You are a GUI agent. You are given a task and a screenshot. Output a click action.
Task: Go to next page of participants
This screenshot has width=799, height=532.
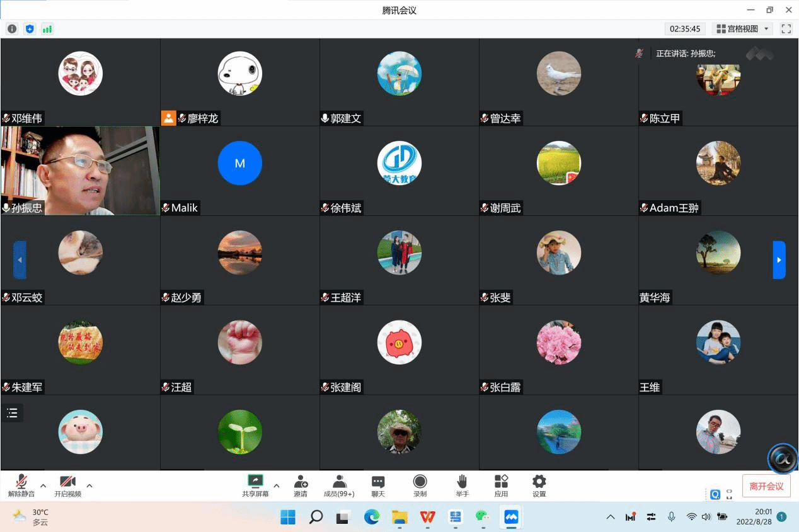coord(779,259)
